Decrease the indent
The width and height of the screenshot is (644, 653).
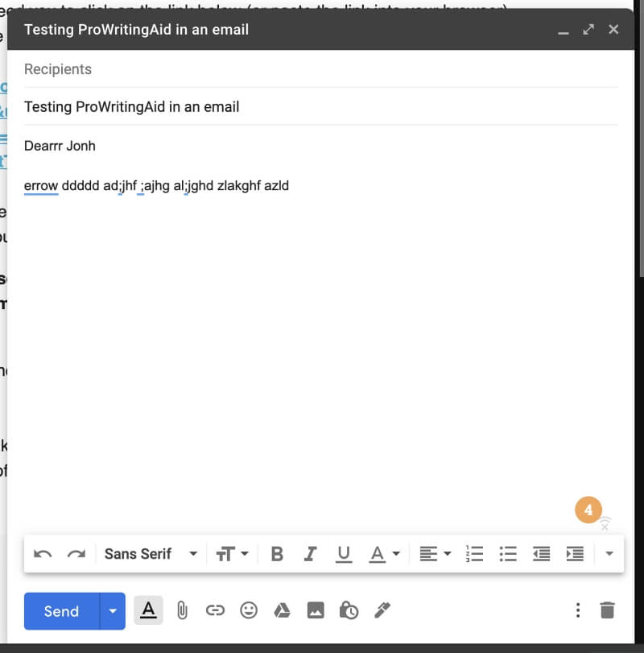click(x=541, y=554)
